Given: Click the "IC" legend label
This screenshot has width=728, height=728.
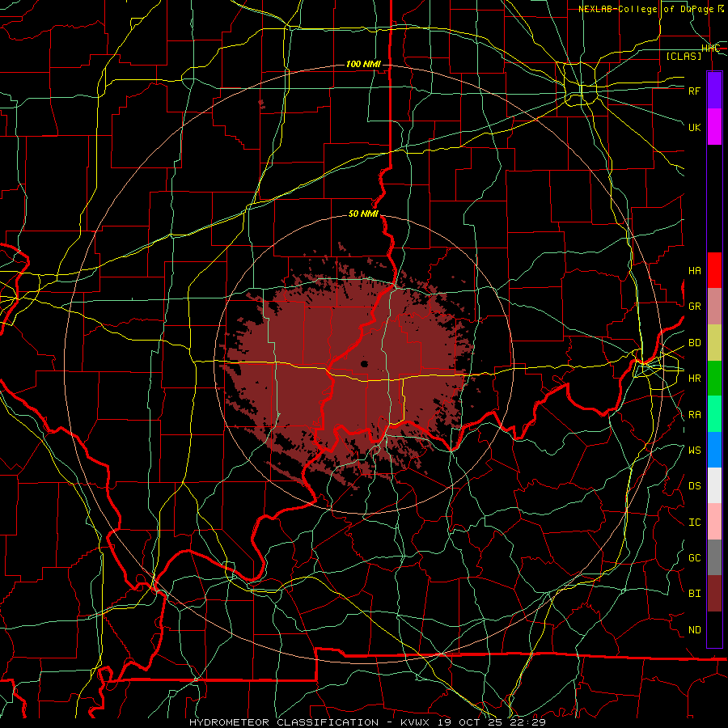Looking at the screenshot, I should click(x=694, y=523).
